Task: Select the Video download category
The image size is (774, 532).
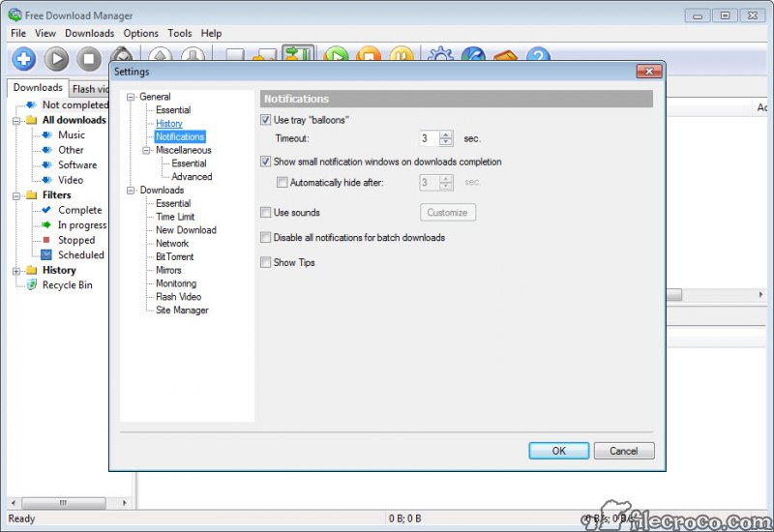Action: click(71, 180)
